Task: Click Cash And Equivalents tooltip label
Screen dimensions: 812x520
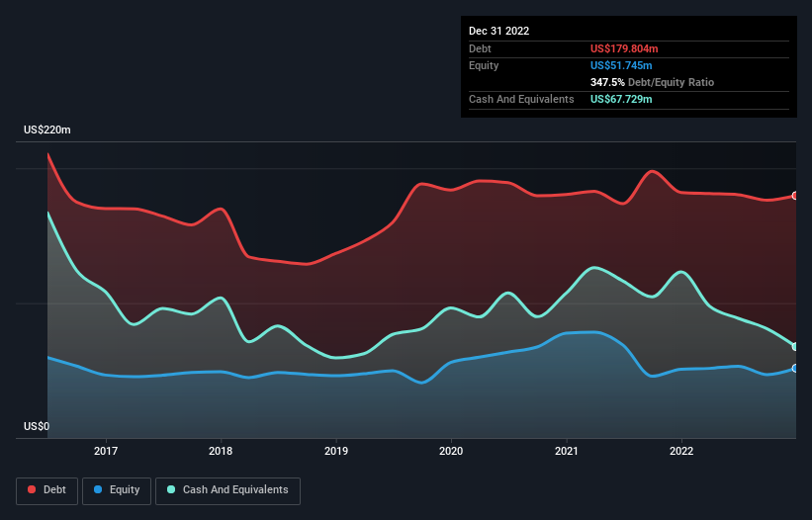Action: pyautogui.click(x=521, y=99)
